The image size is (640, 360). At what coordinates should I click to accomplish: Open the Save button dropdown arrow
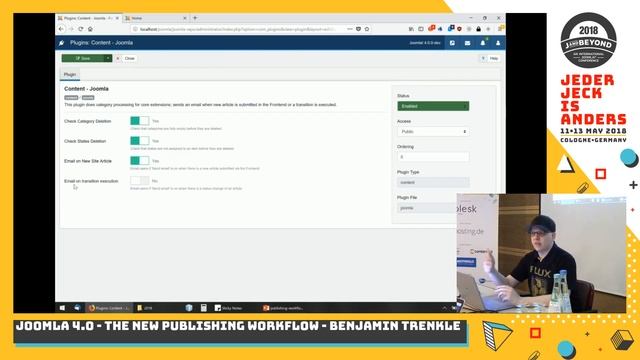[108, 58]
